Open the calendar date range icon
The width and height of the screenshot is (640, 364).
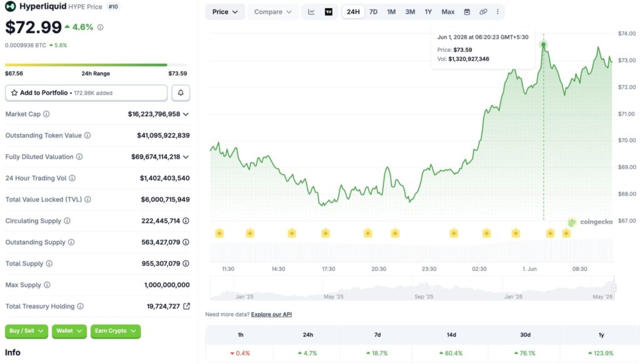(x=467, y=12)
